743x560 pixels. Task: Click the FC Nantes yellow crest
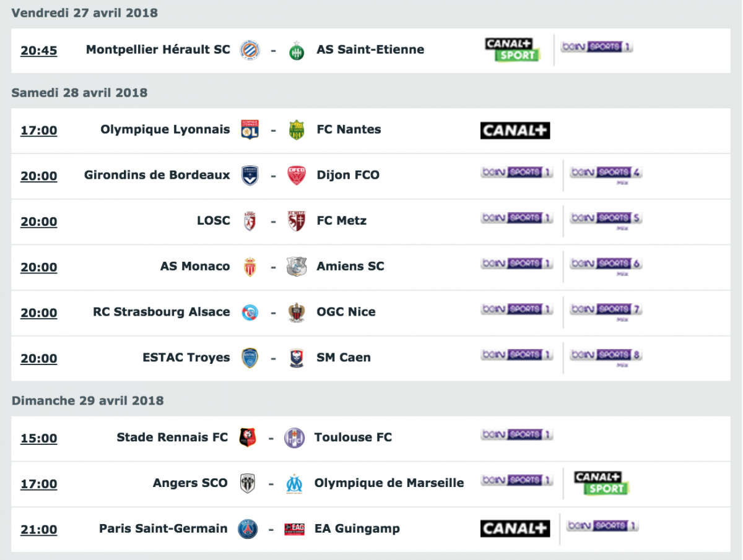tap(297, 130)
